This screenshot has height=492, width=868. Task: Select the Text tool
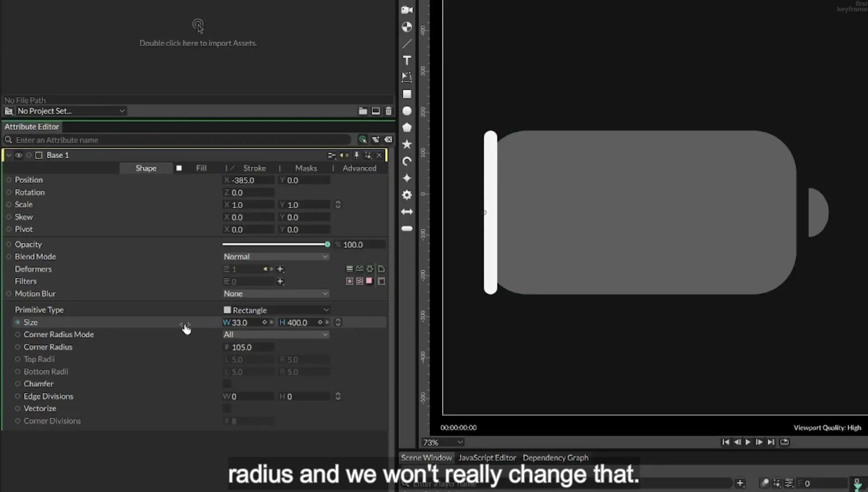pos(407,61)
